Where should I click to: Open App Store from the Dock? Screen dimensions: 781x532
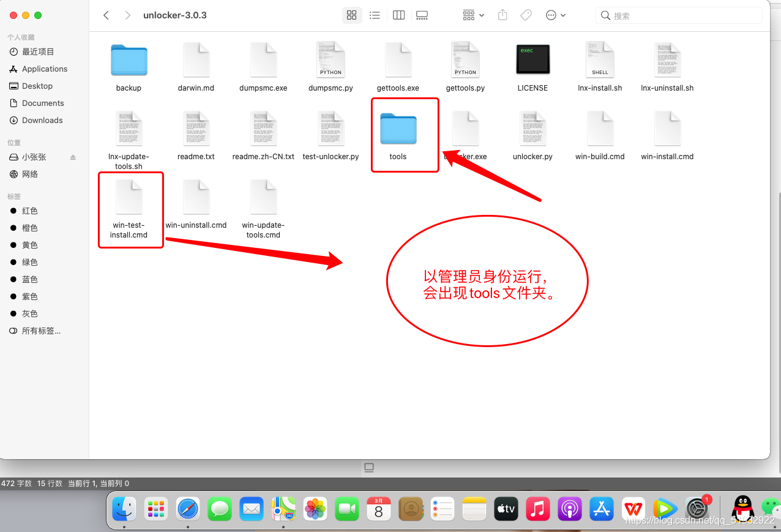click(x=602, y=508)
